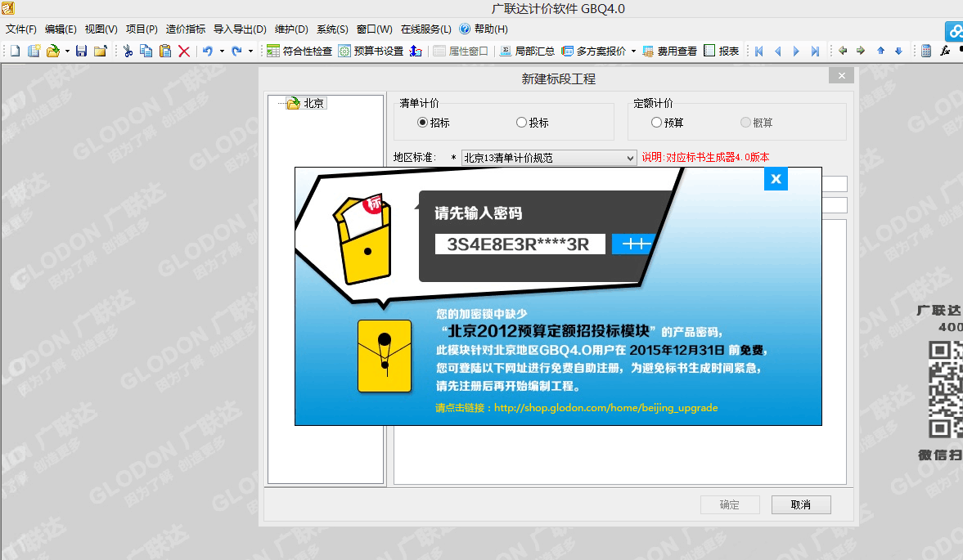
Task: Click the Cut scissors icon
Action: click(x=128, y=51)
